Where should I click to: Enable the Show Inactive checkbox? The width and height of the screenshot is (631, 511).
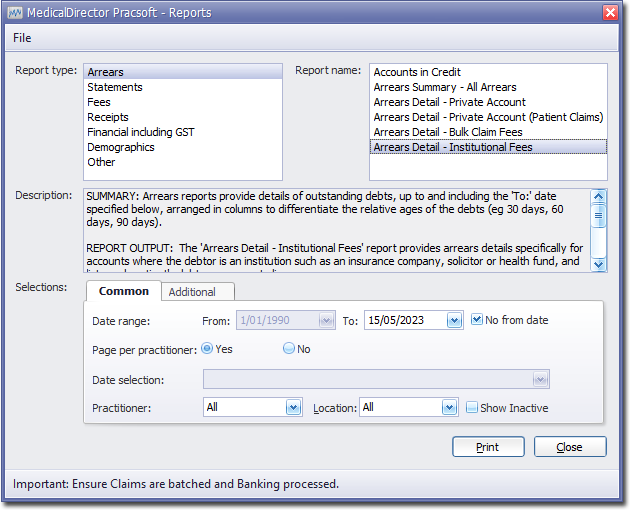tap(472, 408)
